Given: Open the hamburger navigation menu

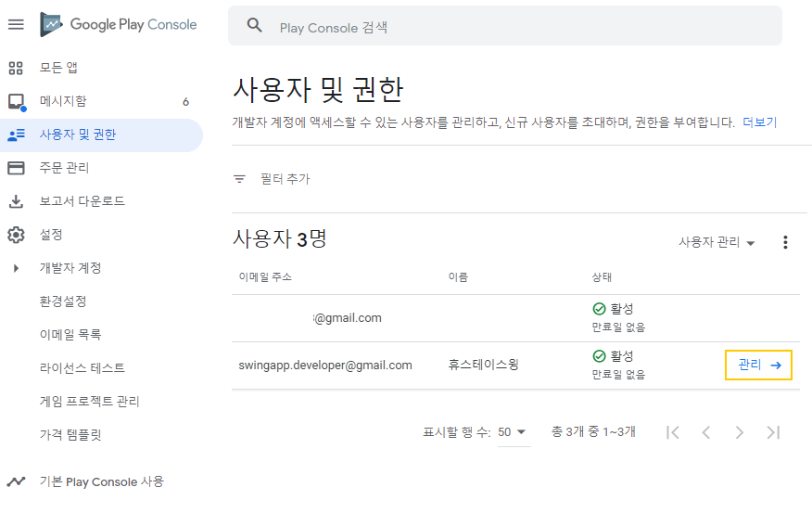Looking at the screenshot, I should coord(16,25).
